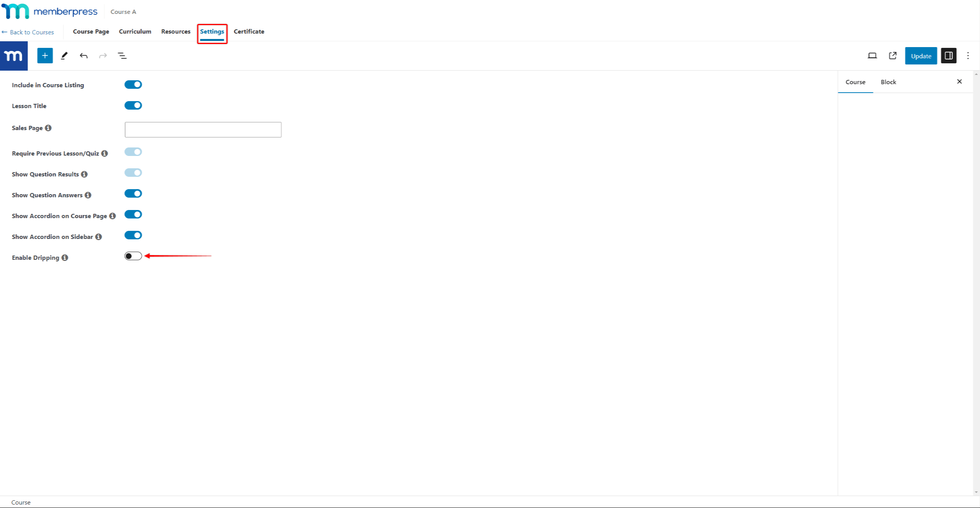The width and height of the screenshot is (980, 508).
Task: Click the Sales Page input field
Action: tap(202, 129)
